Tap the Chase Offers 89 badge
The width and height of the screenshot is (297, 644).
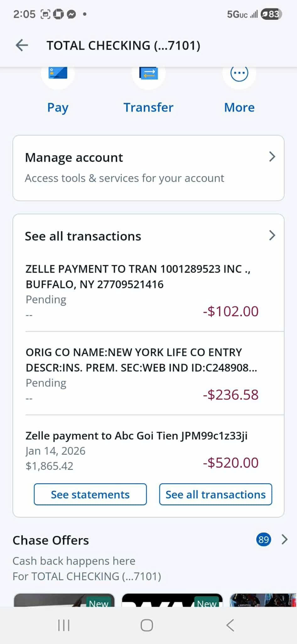(263, 540)
